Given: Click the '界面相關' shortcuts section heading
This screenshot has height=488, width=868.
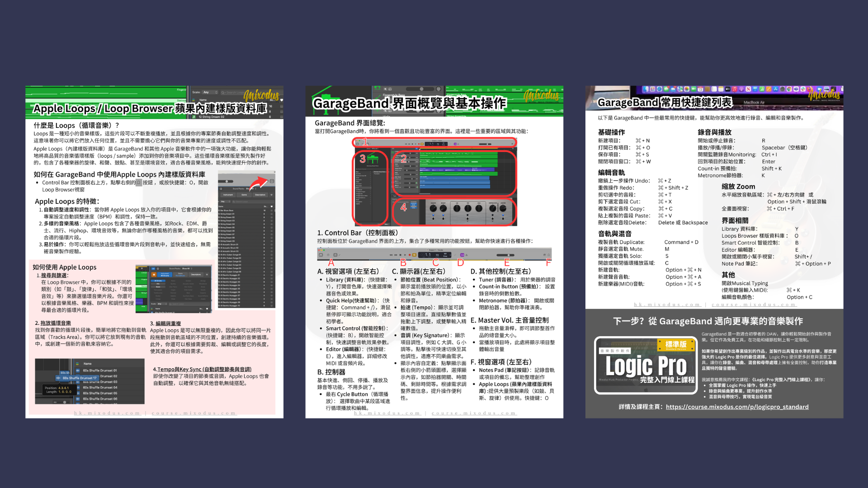Looking at the screenshot, I should pos(735,221).
